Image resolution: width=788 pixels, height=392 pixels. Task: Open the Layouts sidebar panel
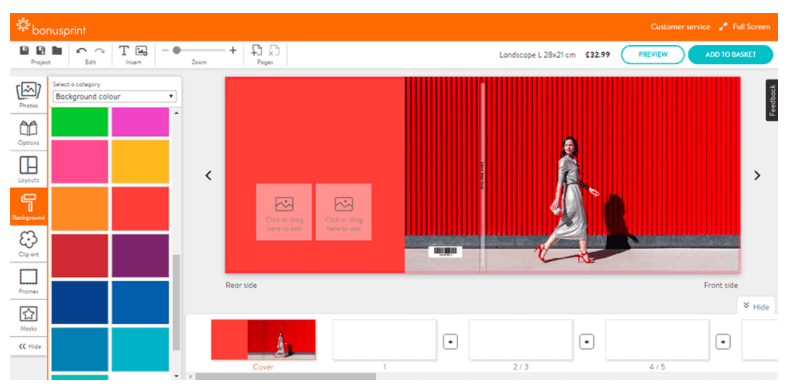(x=29, y=170)
